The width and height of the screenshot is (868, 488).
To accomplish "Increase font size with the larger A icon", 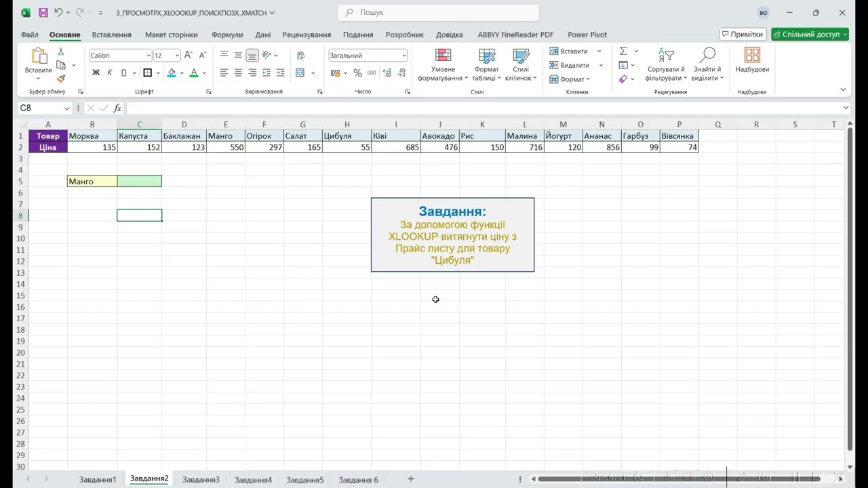I will 189,56.
